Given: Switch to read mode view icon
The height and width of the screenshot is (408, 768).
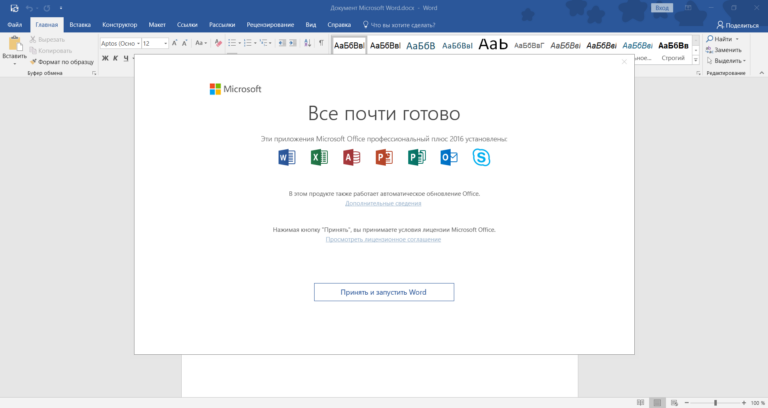Looking at the screenshot, I should click(x=640, y=403).
